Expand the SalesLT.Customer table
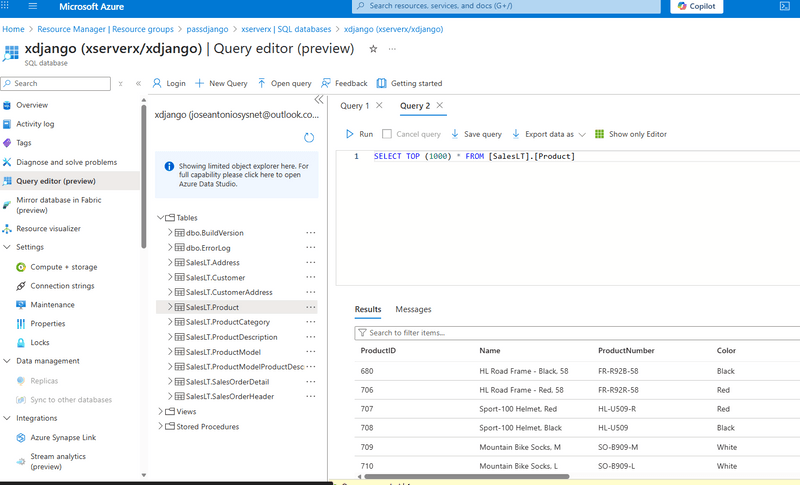This screenshot has height=485, width=800. 170,277
